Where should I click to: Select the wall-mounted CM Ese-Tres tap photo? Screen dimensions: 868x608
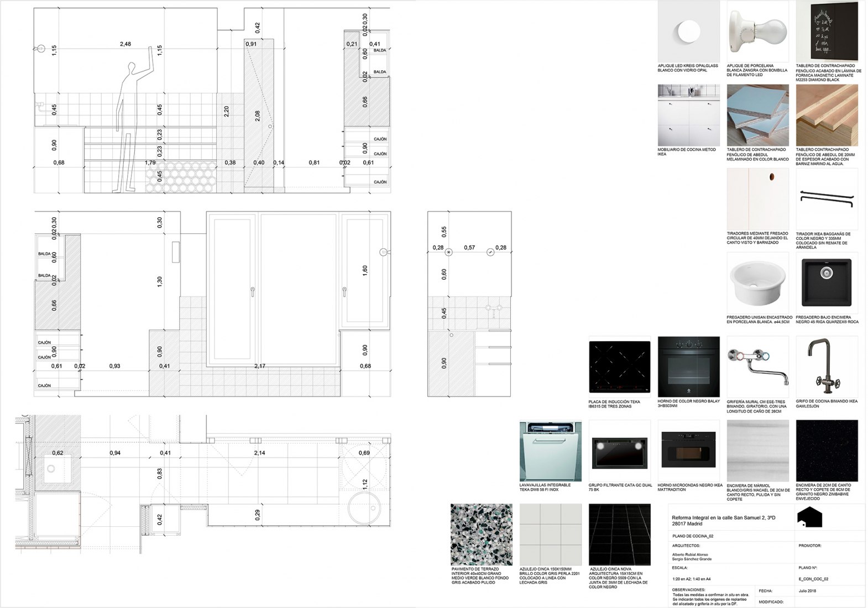point(757,367)
